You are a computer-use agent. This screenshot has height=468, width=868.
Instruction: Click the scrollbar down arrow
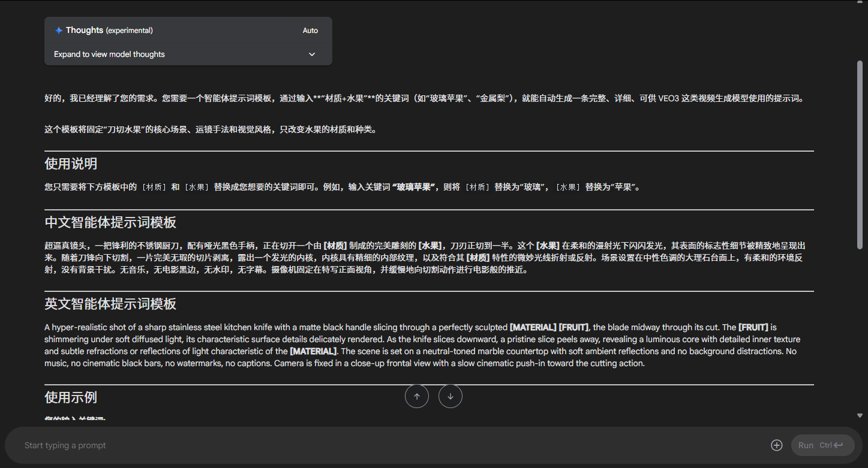pos(860,415)
